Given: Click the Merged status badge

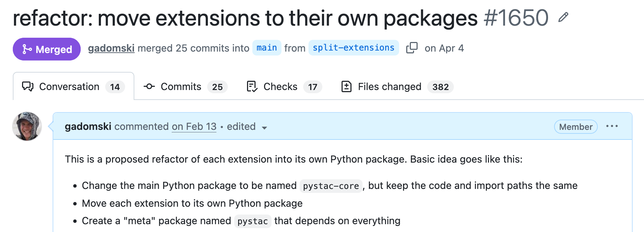Looking at the screenshot, I should point(47,49).
